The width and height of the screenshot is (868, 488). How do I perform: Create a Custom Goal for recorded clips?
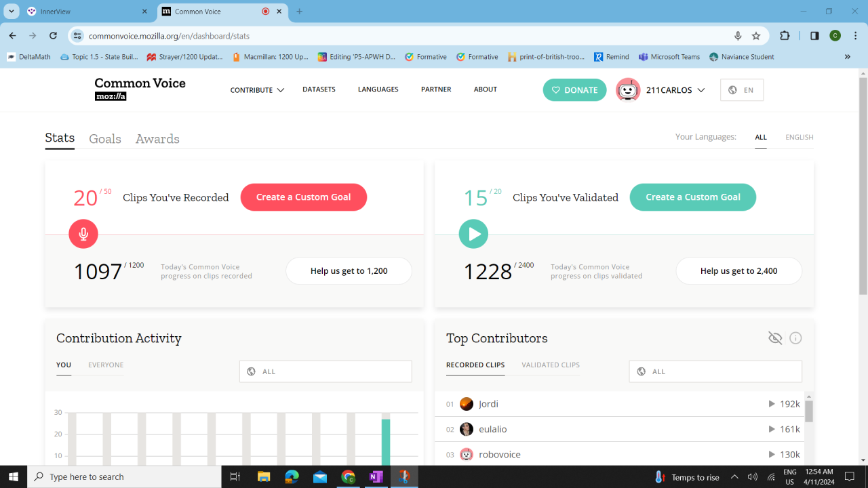[x=304, y=197]
